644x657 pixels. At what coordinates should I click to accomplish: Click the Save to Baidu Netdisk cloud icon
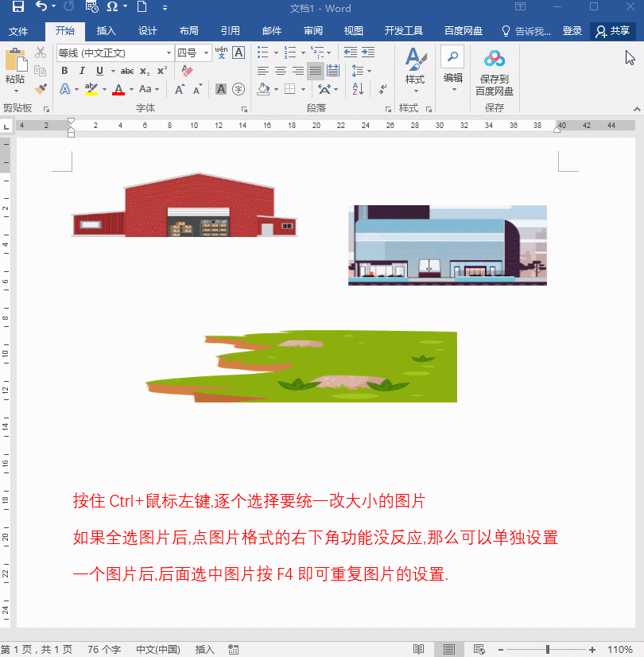tap(494, 59)
